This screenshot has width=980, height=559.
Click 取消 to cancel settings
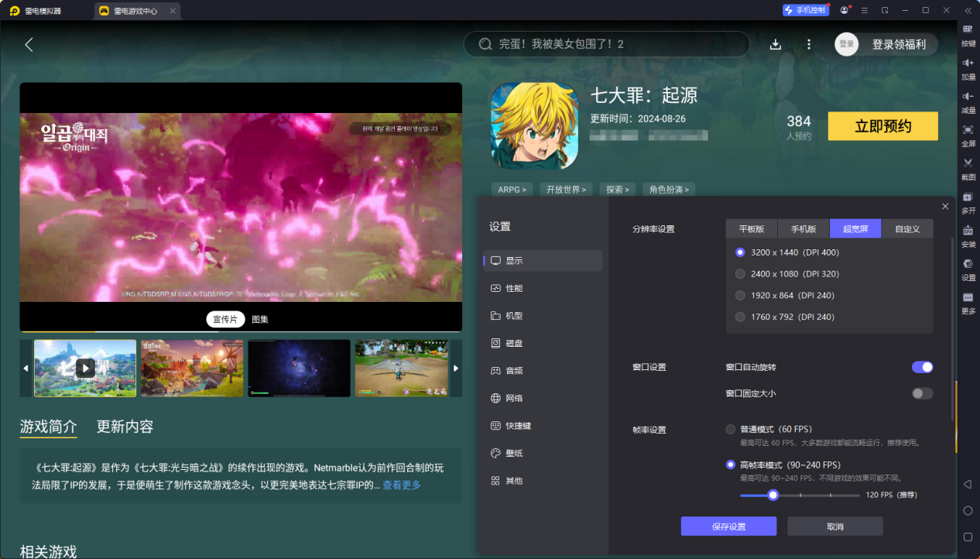point(835,526)
